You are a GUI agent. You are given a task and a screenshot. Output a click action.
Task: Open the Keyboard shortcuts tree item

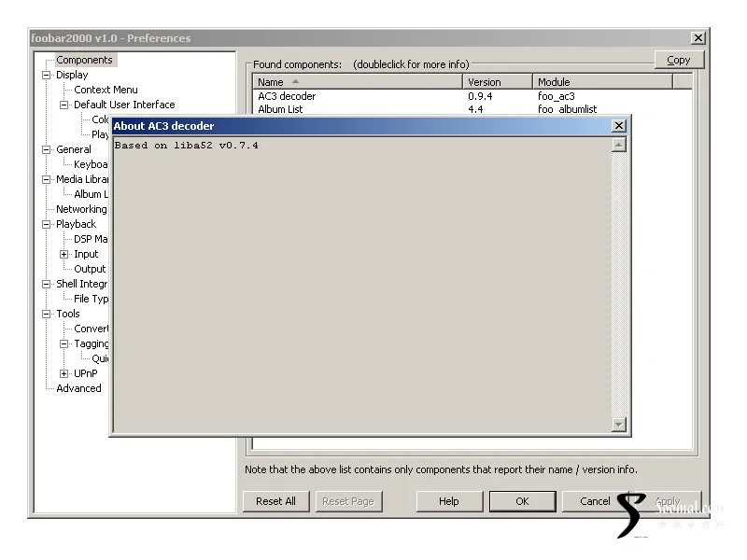click(x=91, y=164)
